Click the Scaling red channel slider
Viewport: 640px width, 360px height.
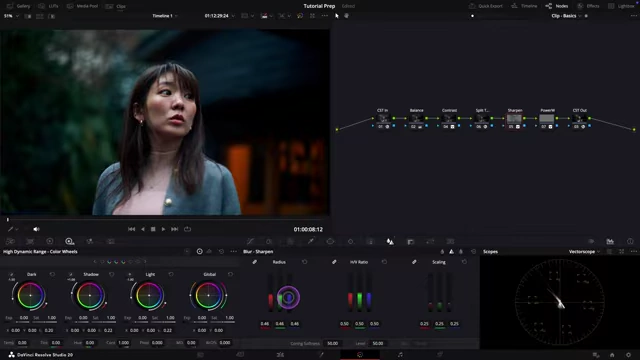click(x=430, y=293)
